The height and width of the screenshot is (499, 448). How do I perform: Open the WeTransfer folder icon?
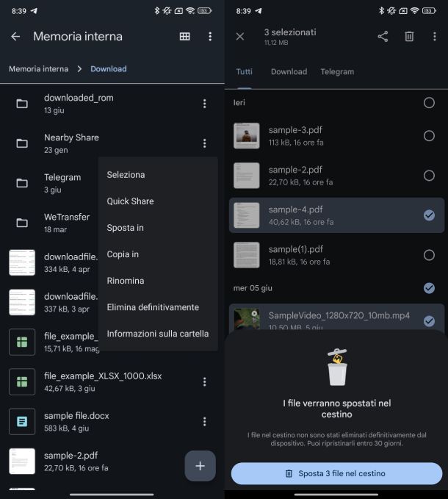tap(22, 223)
